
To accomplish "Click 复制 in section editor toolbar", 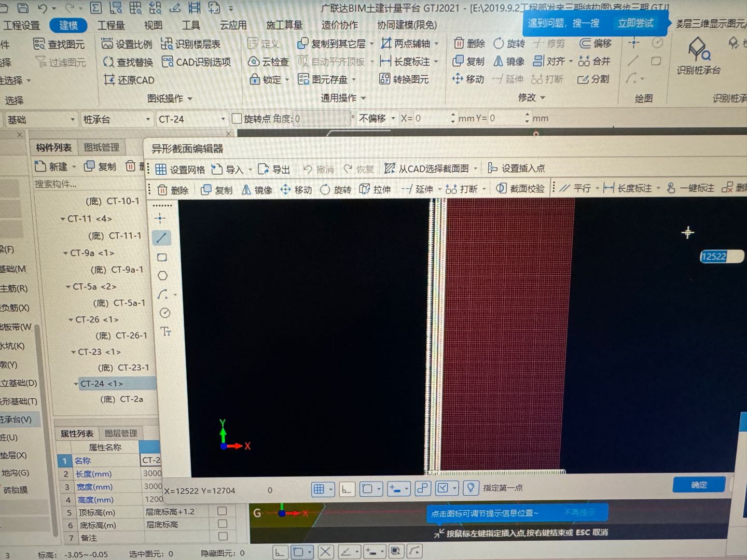I will click(x=217, y=190).
